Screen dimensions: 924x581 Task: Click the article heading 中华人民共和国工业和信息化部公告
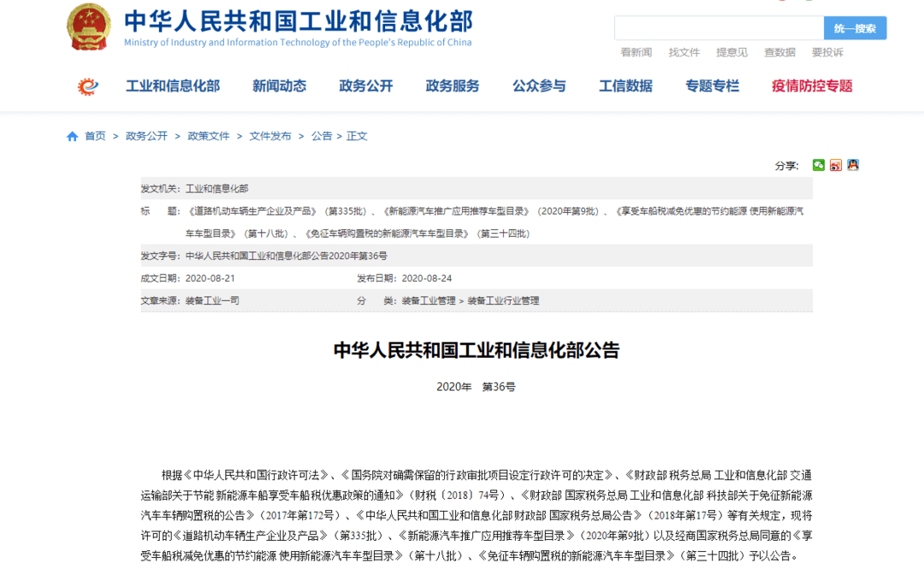(x=477, y=351)
